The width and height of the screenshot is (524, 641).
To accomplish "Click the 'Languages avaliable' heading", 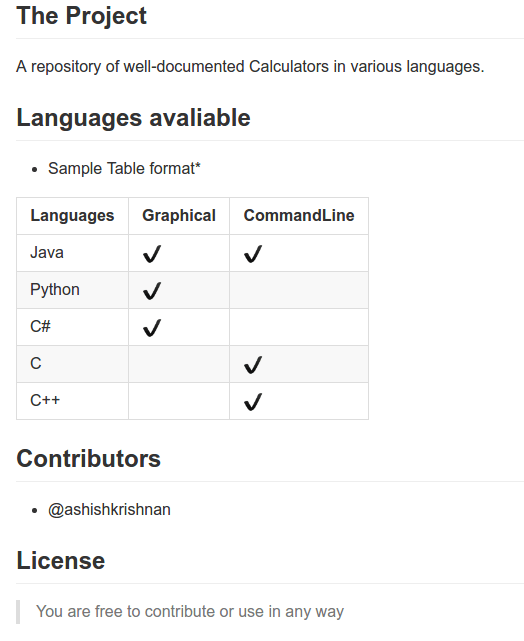I will 133,118.
